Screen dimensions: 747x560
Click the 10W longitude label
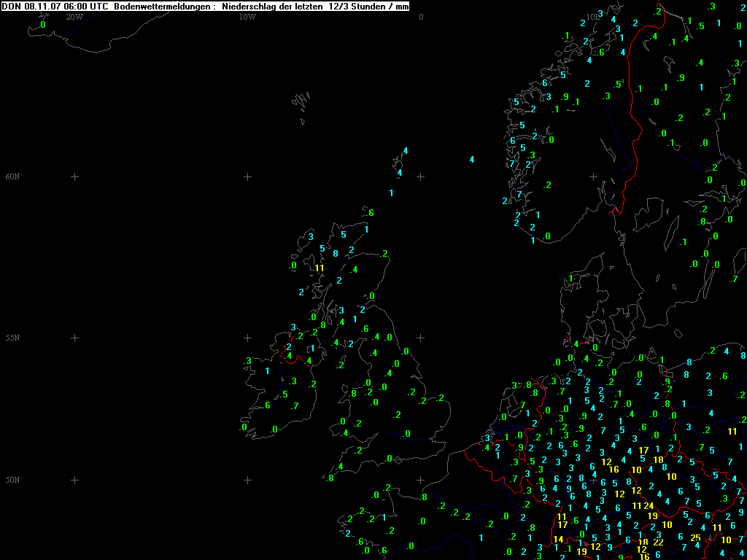pyautogui.click(x=247, y=16)
